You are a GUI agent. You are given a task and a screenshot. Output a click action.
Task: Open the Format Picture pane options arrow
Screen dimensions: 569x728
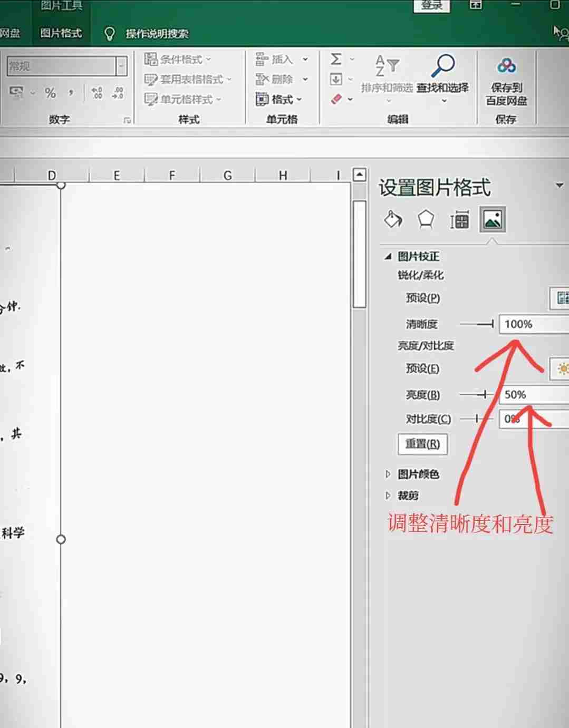click(560, 186)
